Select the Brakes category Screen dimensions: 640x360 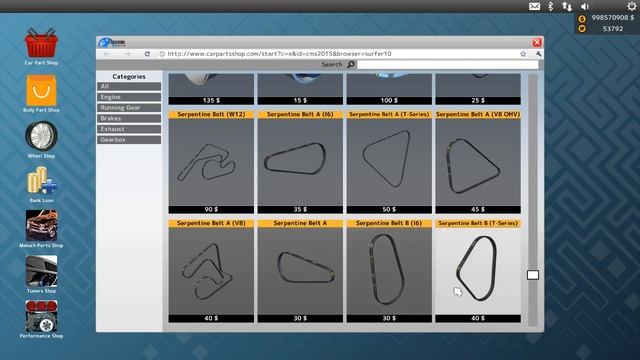click(129, 118)
